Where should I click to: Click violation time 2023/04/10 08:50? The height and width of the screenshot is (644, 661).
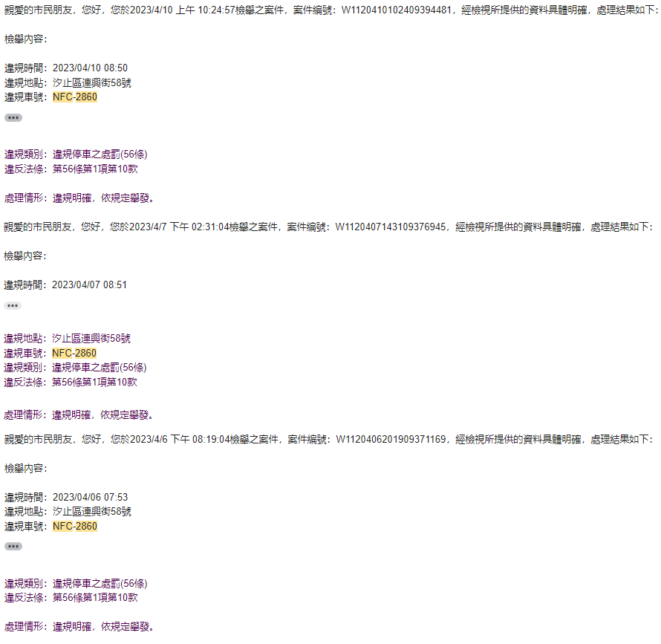pos(90,68)
